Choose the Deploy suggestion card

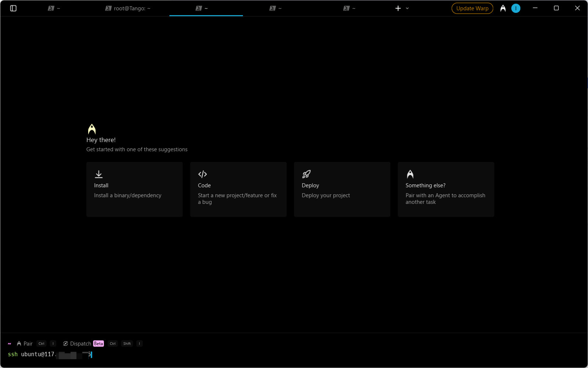[342, 189]
